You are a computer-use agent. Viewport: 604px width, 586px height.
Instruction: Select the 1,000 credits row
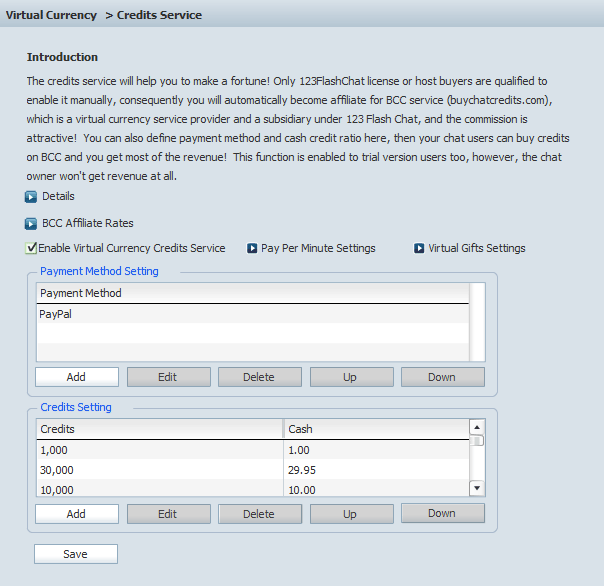253,450
